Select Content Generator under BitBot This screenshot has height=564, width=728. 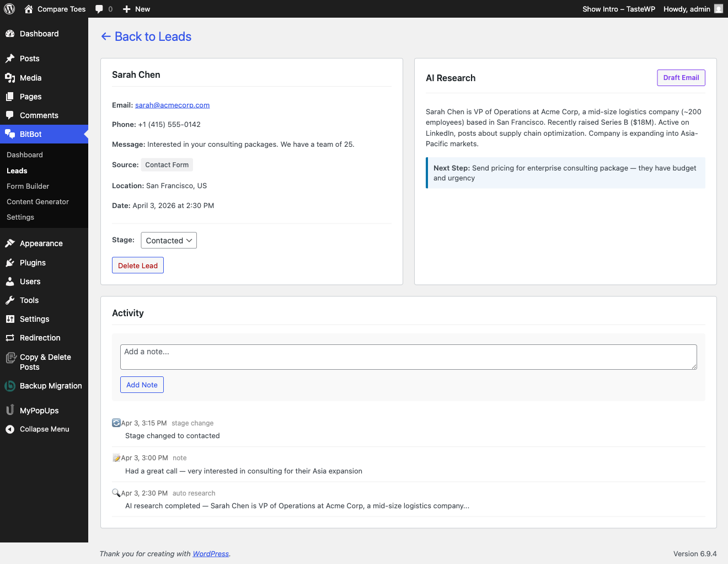[38, 201]
